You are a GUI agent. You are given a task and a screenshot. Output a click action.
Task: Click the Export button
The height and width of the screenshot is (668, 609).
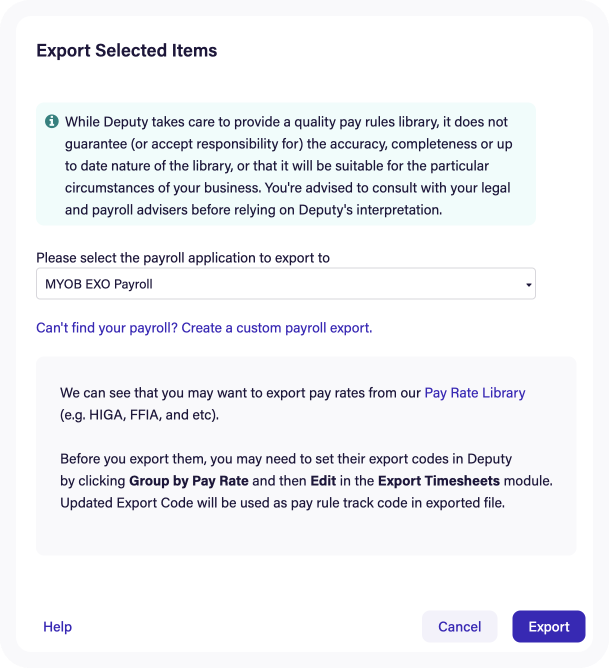pos(549,627)
